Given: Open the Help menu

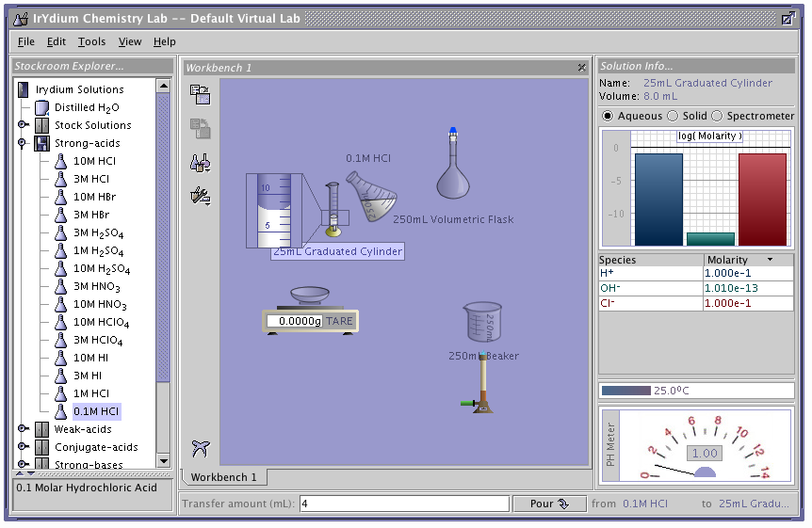Looking at the screenshot, I should 164,41.
